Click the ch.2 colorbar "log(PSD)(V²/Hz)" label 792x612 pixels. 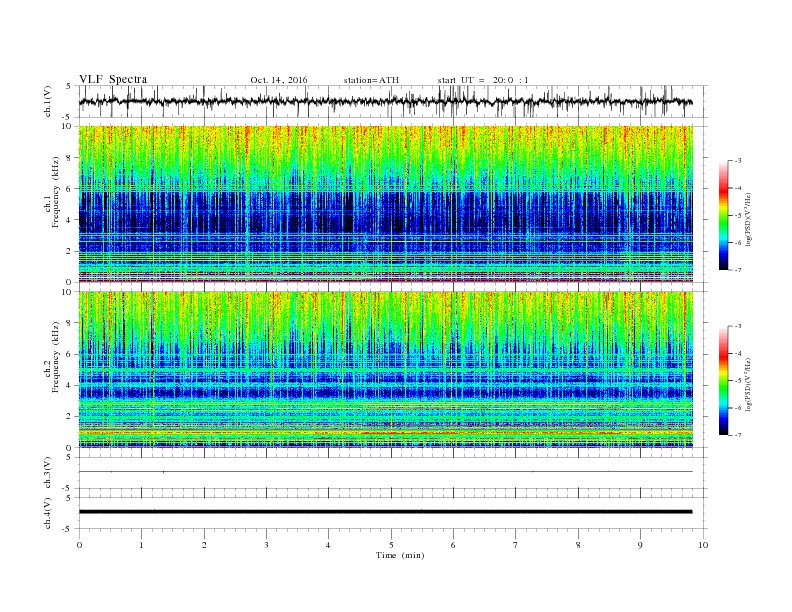[x=748, y=383]
